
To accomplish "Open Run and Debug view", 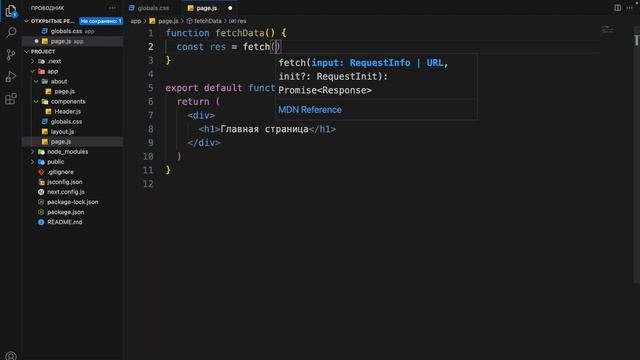I will tap(11, 77).
